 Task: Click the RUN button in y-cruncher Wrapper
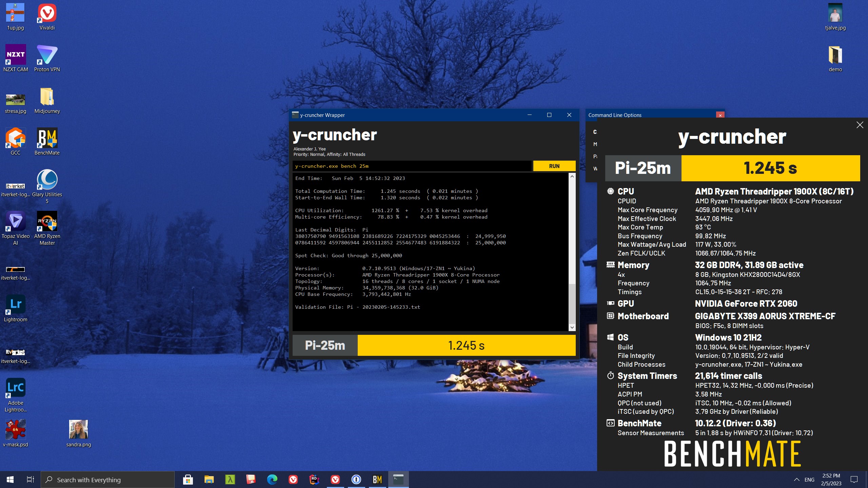(554, 166)
